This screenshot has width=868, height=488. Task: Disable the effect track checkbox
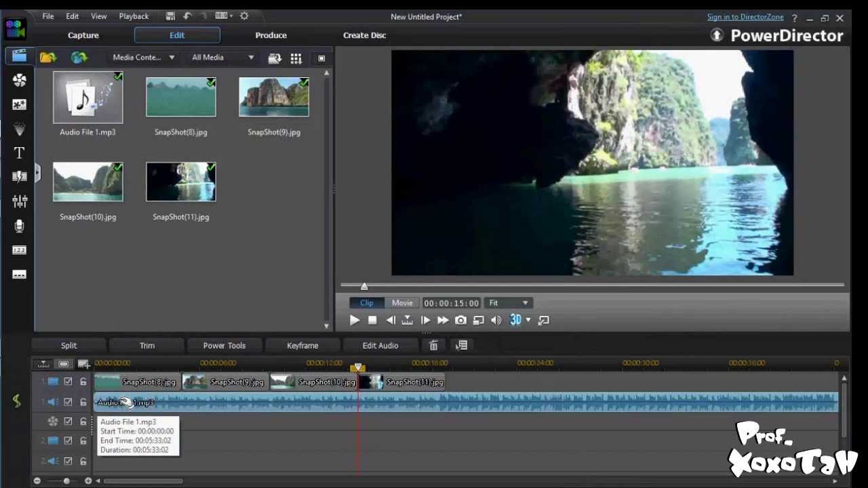68,422
